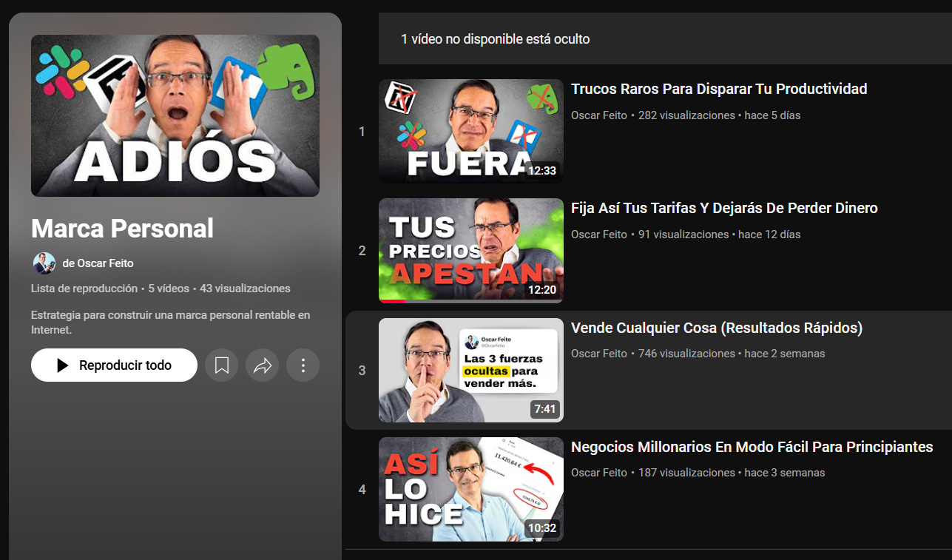The height and width of the screenshot is (560, 952).
Task: Click the 'hace 5 días' upload date
Action: (773, 115)
